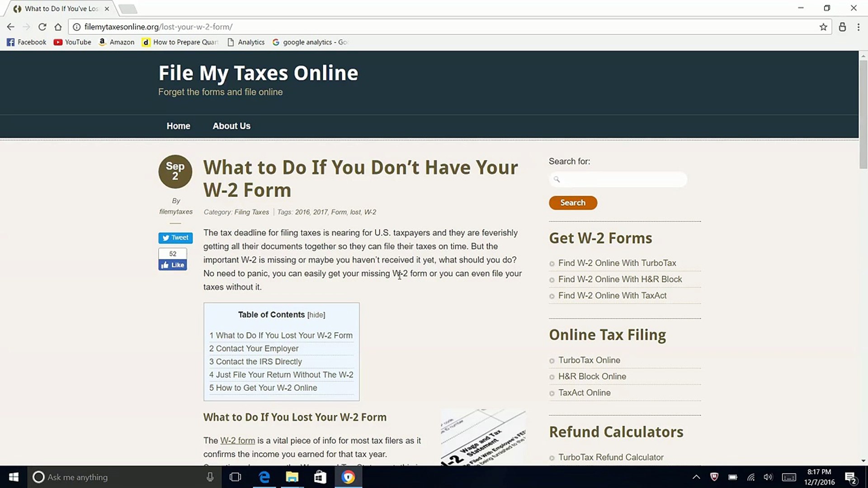
Task: Click the browser reload icon
Action: tap(42, 27)
